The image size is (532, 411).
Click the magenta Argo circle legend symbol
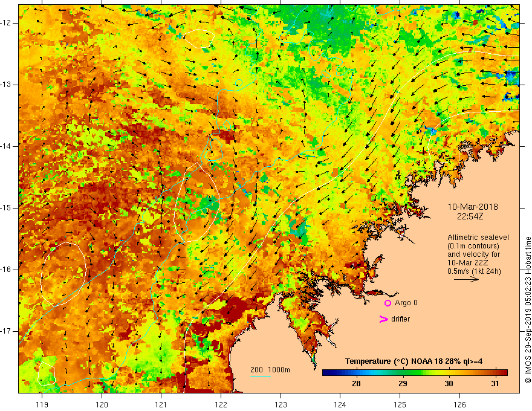point(388,303)
